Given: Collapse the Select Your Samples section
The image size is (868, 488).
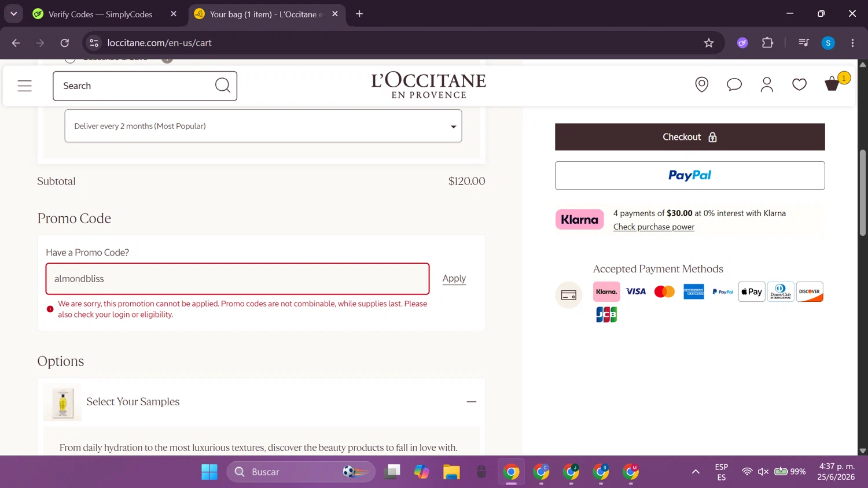Looking at the screenshot, I should click(471, 401).
